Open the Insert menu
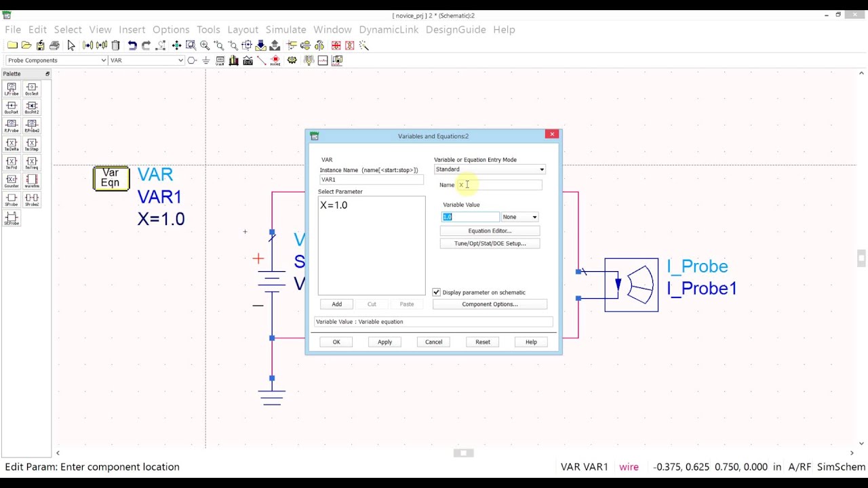Viewport: 868px width, 488px height. coord(132,30)
